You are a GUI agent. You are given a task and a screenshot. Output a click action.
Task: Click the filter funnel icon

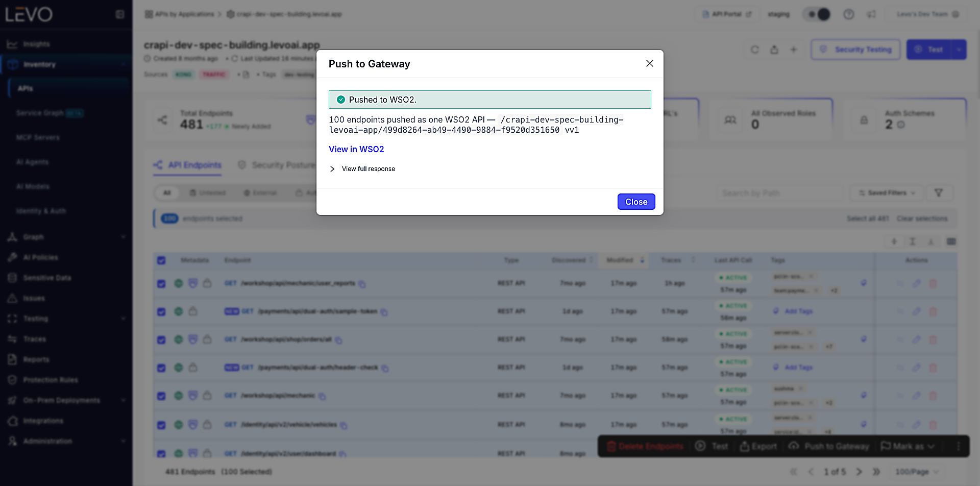(938, 193)
